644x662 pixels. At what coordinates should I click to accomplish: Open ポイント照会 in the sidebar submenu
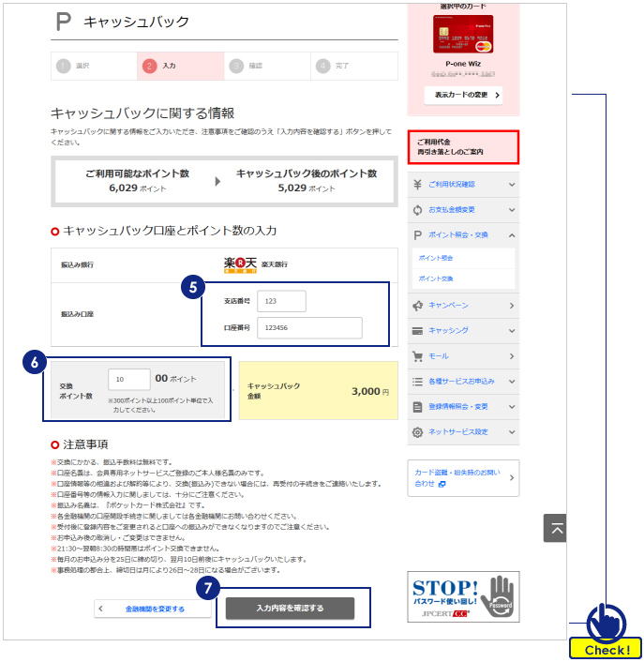(436, 257)
